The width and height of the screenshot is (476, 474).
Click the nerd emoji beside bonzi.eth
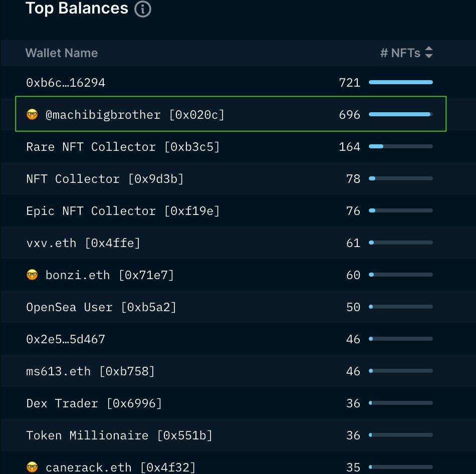click(32, 275)
